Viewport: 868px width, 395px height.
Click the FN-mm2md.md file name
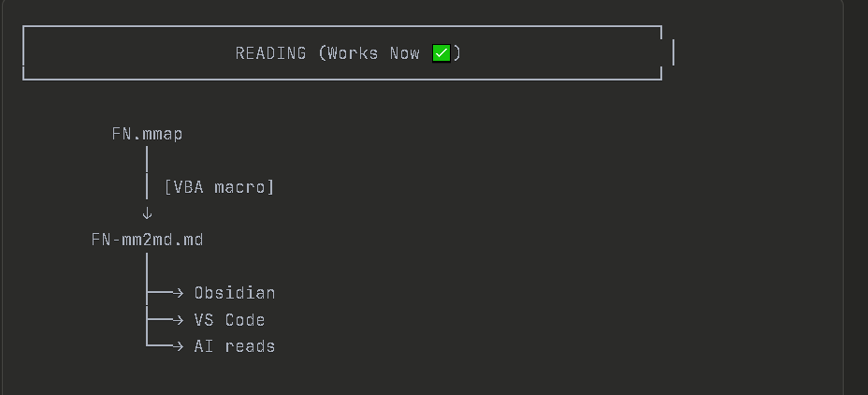(147, 240)
